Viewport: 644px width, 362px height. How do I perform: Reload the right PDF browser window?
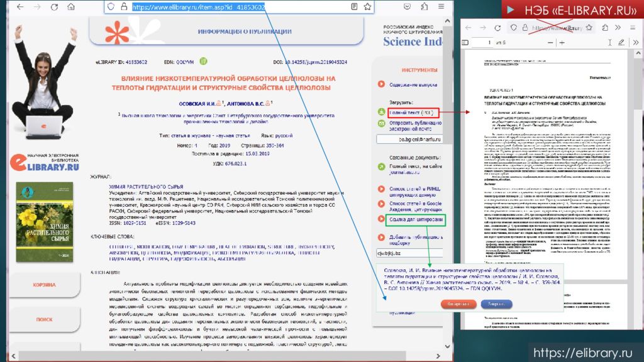click(x=498, y=28)
